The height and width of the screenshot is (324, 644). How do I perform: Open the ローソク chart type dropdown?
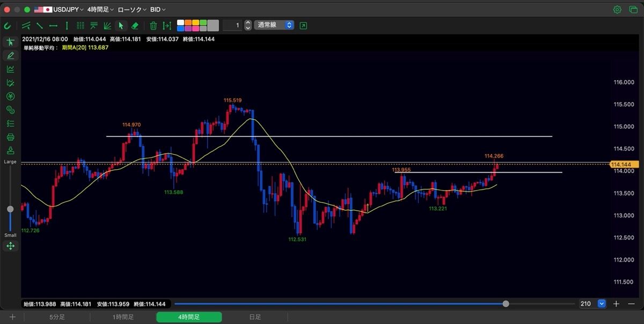(131, 10)
